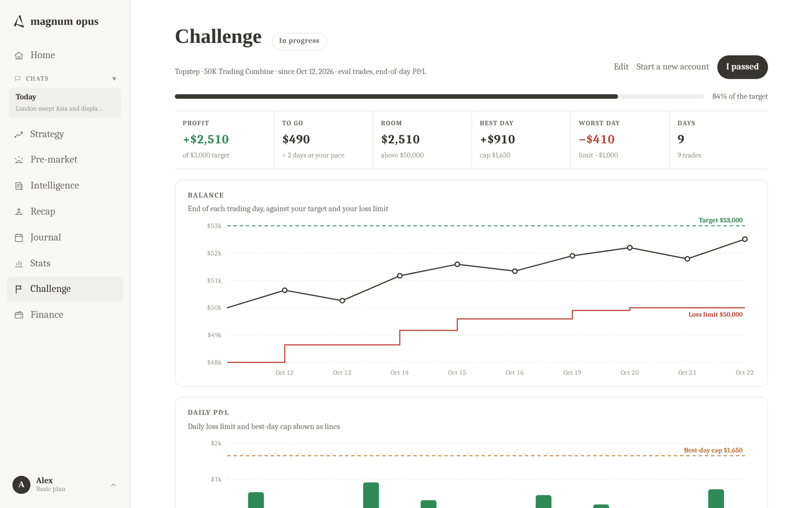Screen dimensions: 812x508
Task: Click the Oct 12 daily P&L bar
Action: [256, 500]
